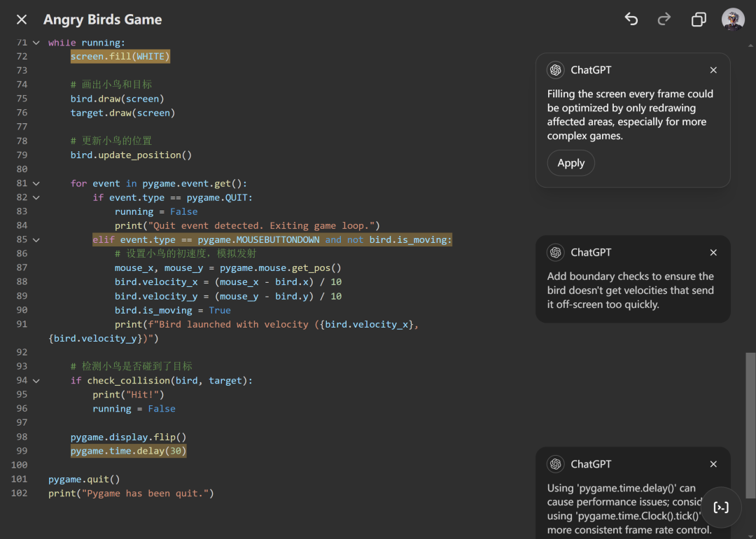Click the highlighted pygame.time.delay(30) line
756x539 pixels.
tap(128, 451)
